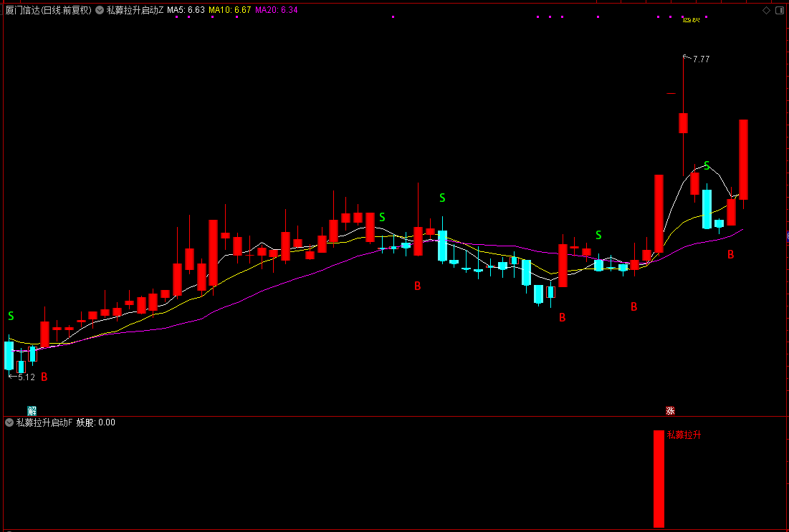Click the diamond icon at top right

(766, 10)
